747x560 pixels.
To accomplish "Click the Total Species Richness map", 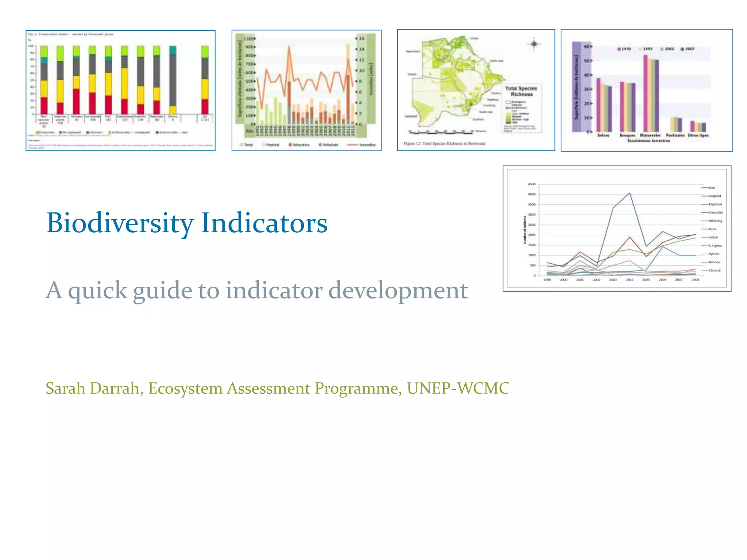I will tap(476, 90).
